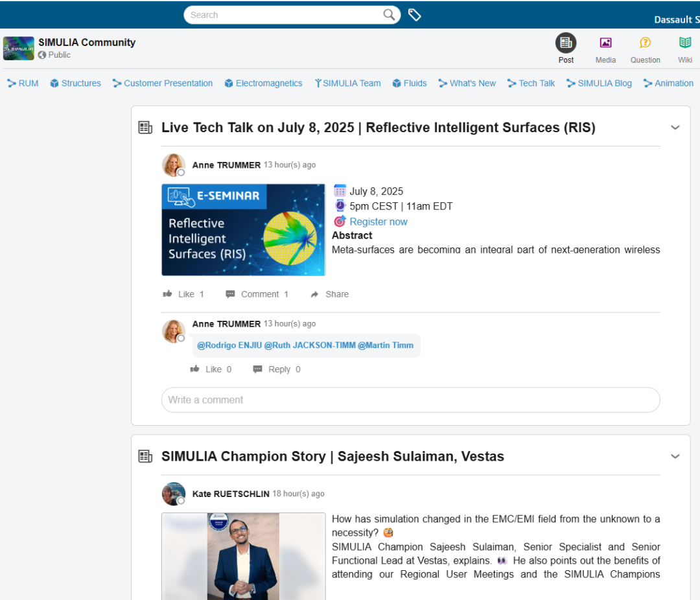The width and height of the screenshot is (700, 600).
Task: Open the SIMULIA Blog category
Action: (x=599, y=83)
